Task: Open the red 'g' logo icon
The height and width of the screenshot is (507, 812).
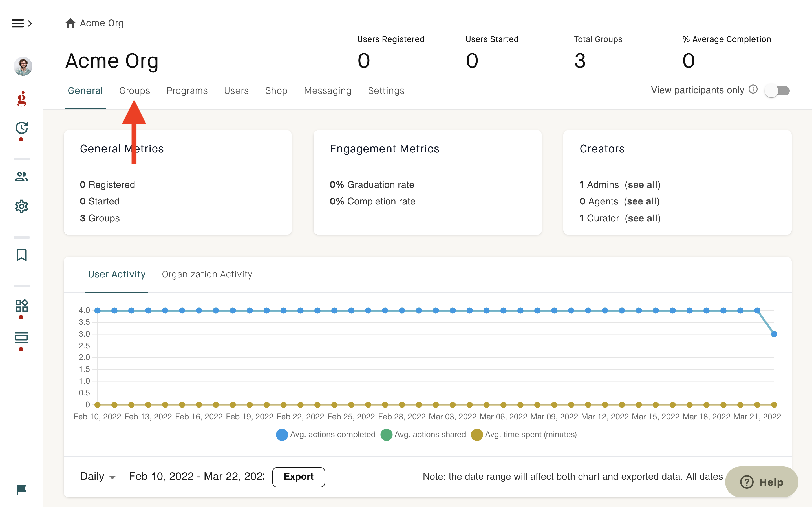Action: (22, 99)
